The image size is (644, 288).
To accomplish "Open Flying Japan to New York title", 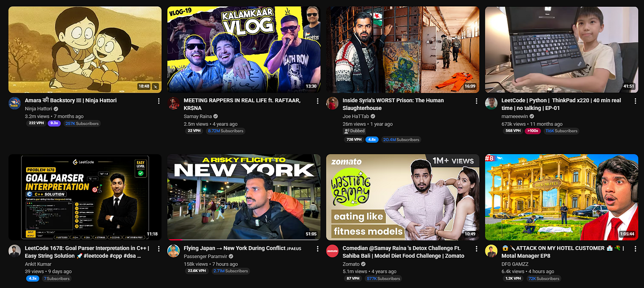I will pos(242,248).
